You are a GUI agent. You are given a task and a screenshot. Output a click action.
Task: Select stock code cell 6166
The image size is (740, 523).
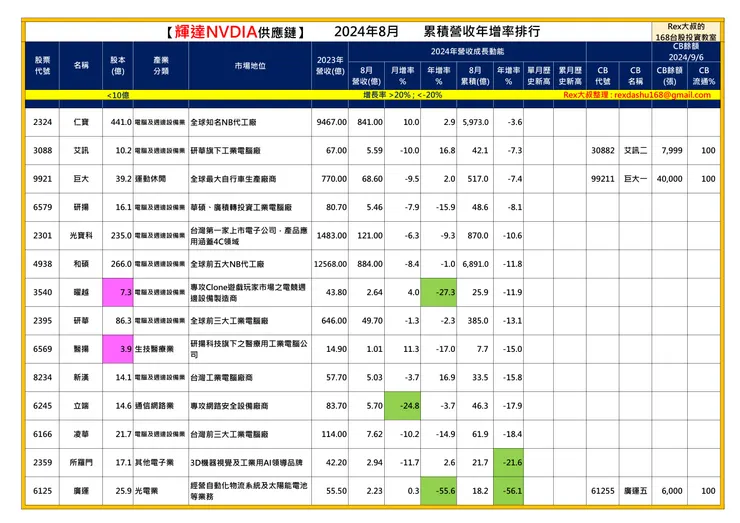tap(42, 434)
